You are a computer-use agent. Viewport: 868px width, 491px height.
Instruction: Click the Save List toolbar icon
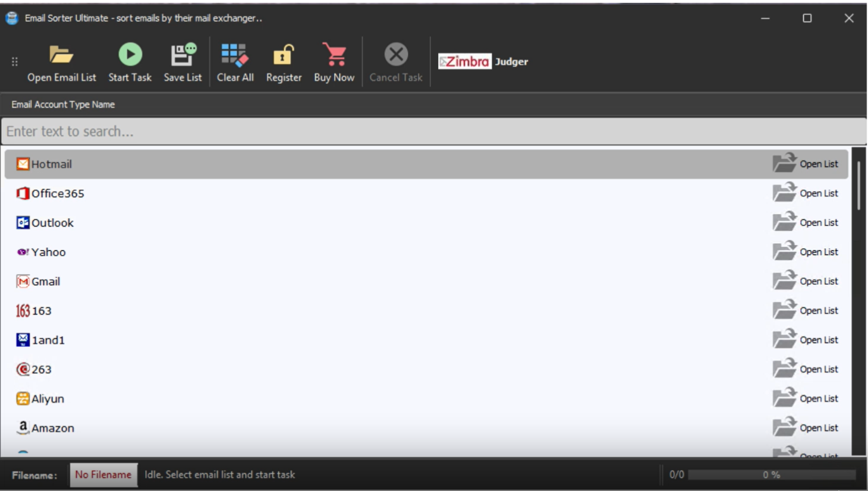point(183,62)
